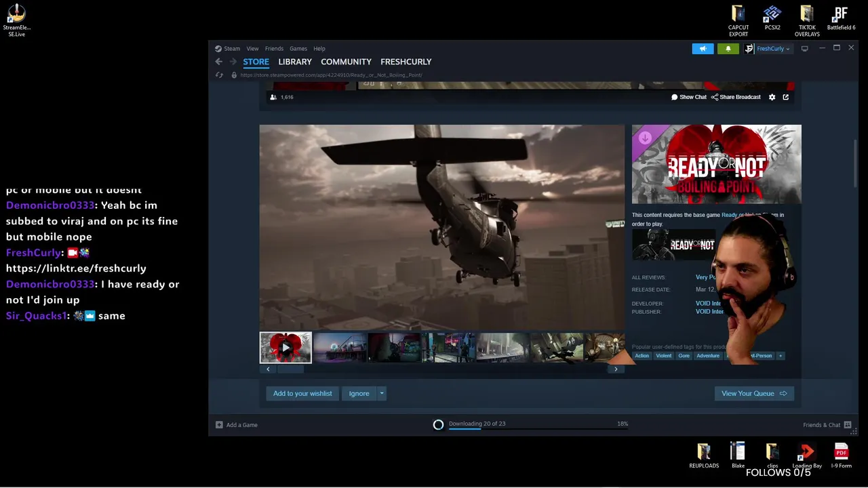The image size is (868, 488).
Task: Go forward with the Steam forward arrow
Action: (233, 62)
